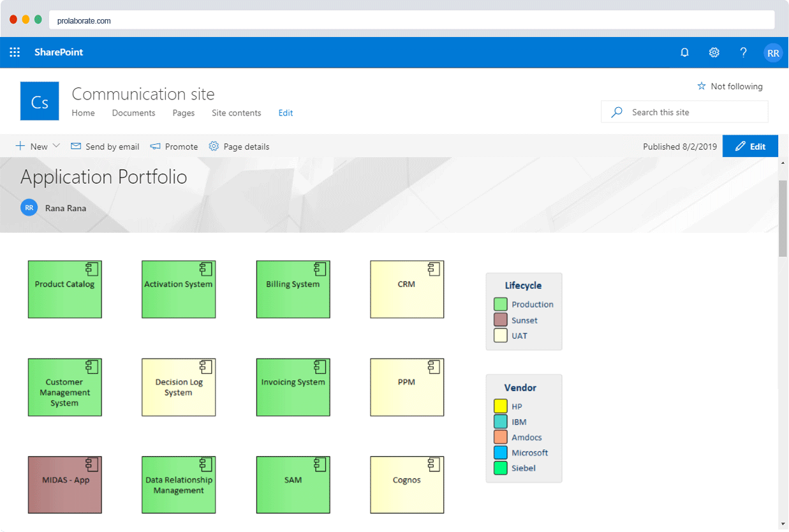Open the Site contents navigation item

pos(237,113)
